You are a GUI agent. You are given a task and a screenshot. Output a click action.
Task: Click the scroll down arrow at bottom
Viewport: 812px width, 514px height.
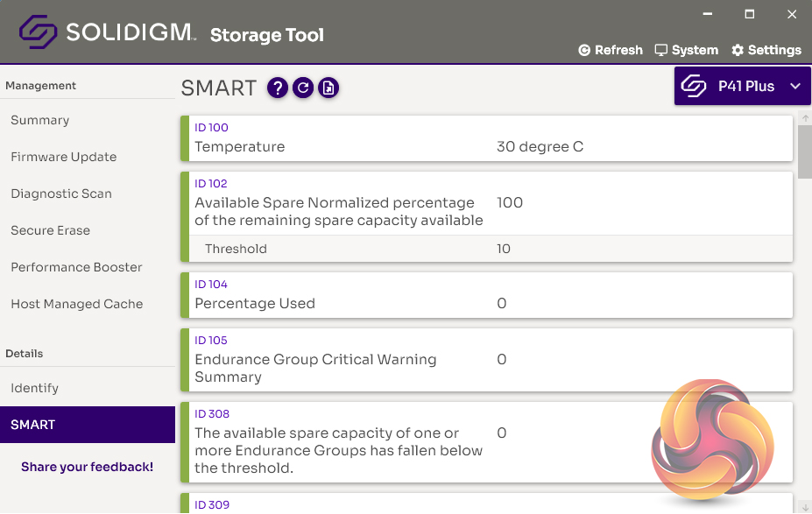[x=805, y=507]
